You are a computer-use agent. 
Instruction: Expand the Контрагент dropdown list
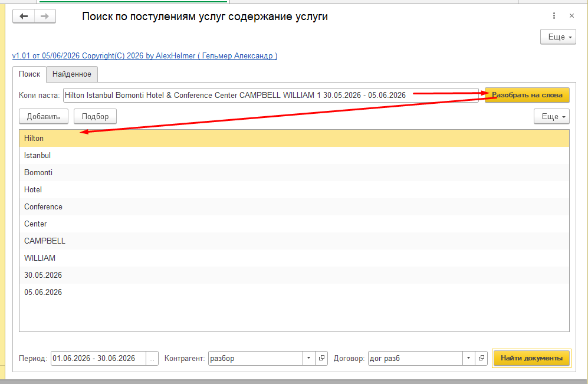click(x=308, y=358)
